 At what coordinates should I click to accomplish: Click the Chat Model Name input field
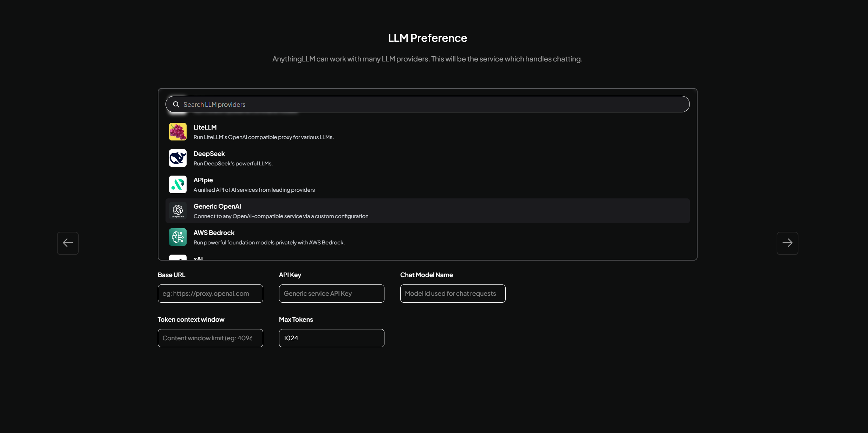(x=453, y=294)
